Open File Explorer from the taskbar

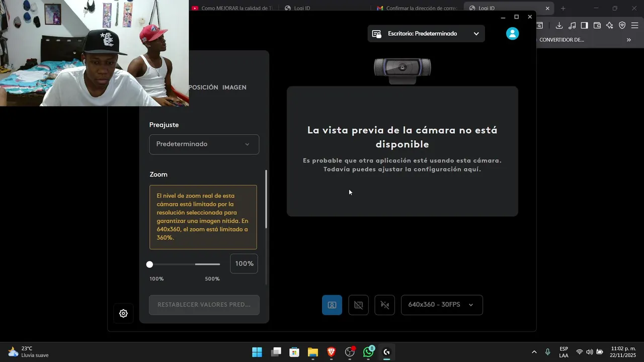click(313, 352)
